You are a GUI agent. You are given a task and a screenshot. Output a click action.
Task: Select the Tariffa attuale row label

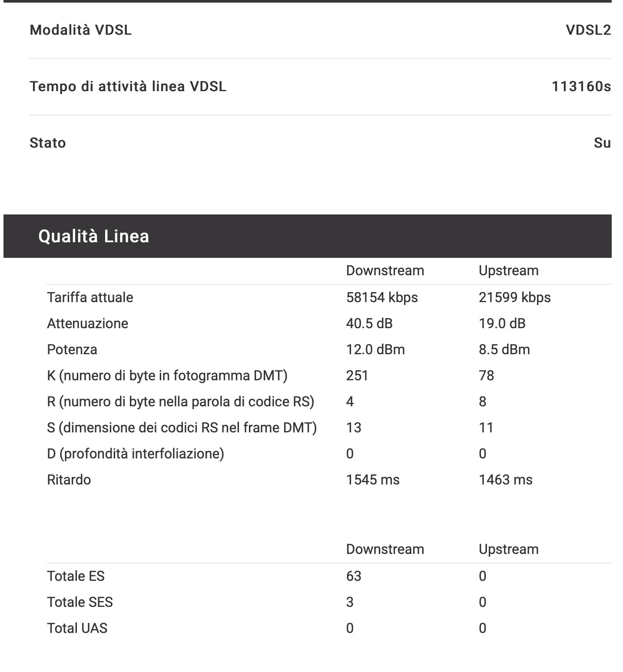[x=90, y=297]
